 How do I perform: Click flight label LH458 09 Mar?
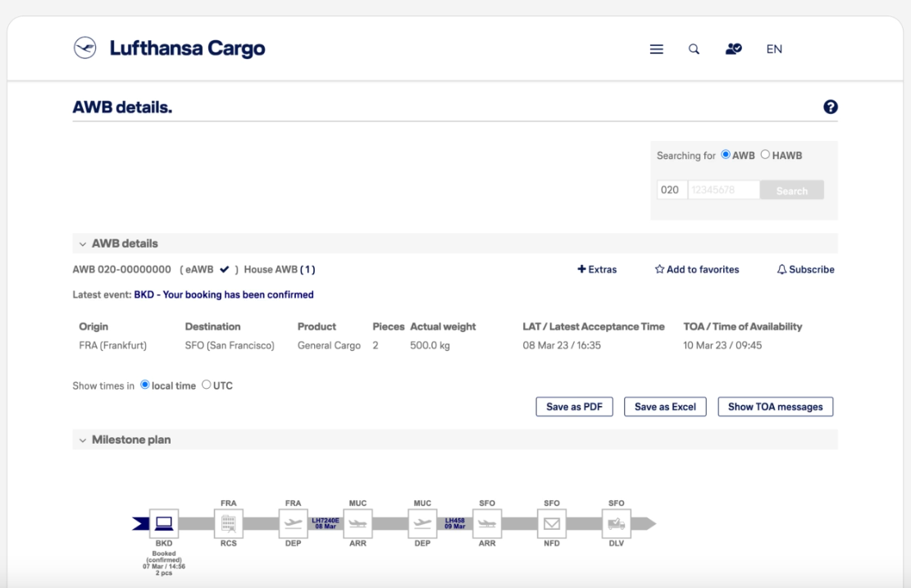pos(455,523)
